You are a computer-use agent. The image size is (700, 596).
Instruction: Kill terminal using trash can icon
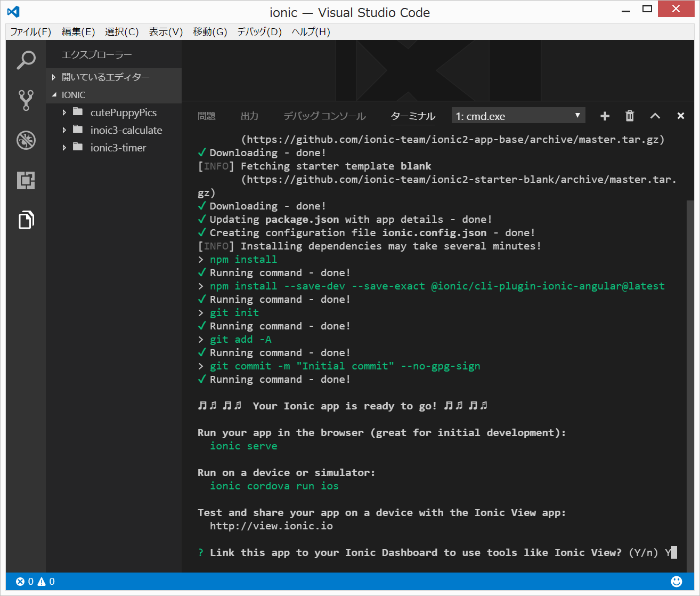point(630,116)
